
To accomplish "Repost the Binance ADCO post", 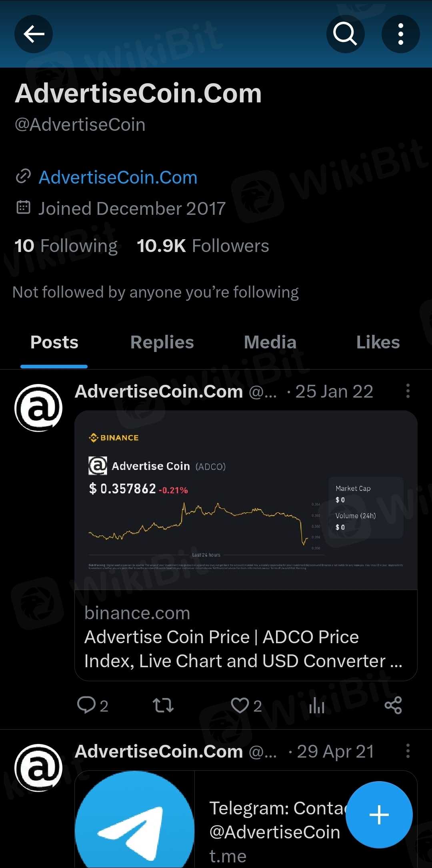I will point(163,705).
